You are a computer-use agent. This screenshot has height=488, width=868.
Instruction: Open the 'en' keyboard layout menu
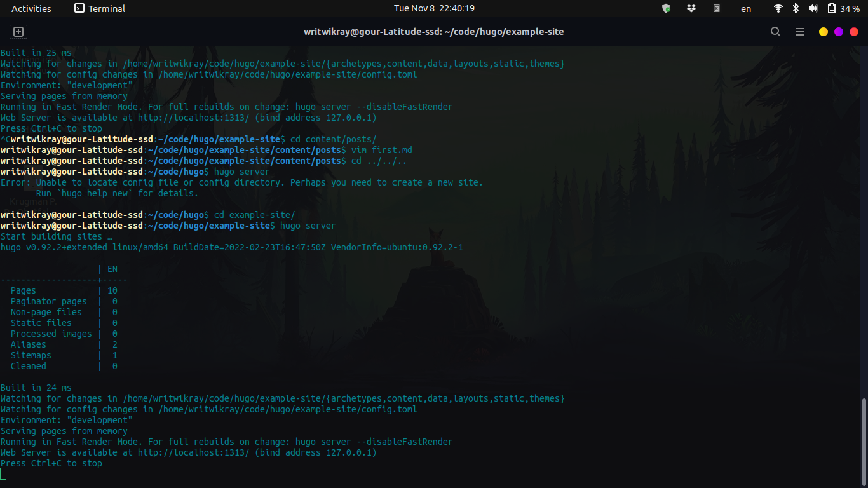point(746,8)
